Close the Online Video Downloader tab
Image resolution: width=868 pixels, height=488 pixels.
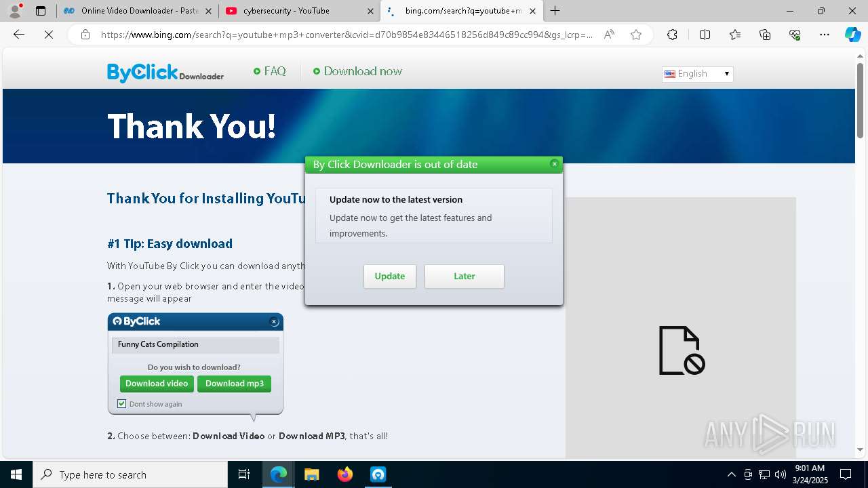pyautogui.click(x=208, y=11)
